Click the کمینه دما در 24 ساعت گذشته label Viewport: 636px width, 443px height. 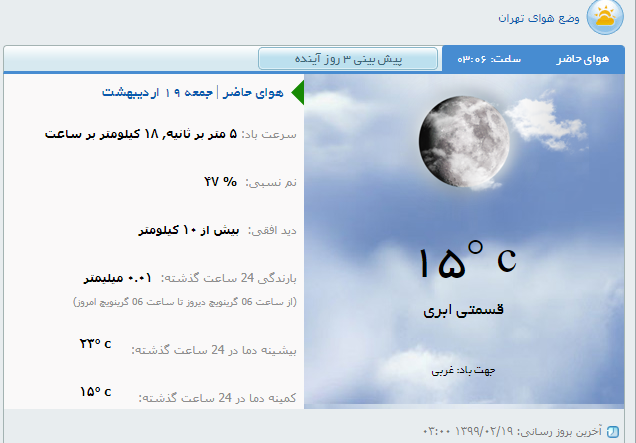click(217, 398)
